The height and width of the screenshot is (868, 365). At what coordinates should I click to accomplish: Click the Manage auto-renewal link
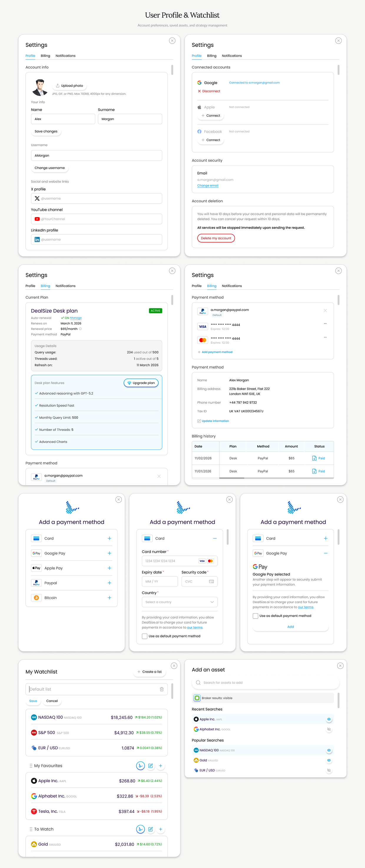pos(76,318)
